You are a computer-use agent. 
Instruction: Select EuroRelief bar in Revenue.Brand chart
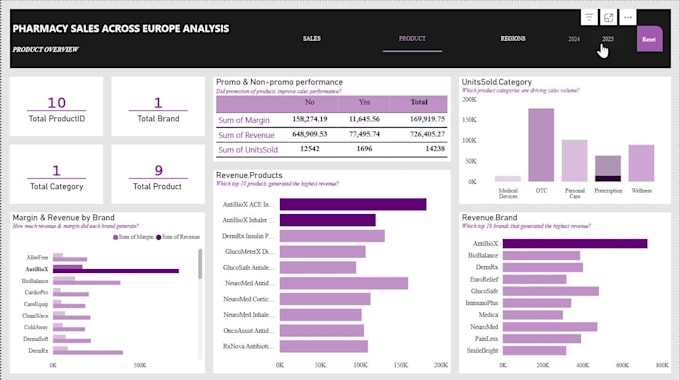pos(534,279)
